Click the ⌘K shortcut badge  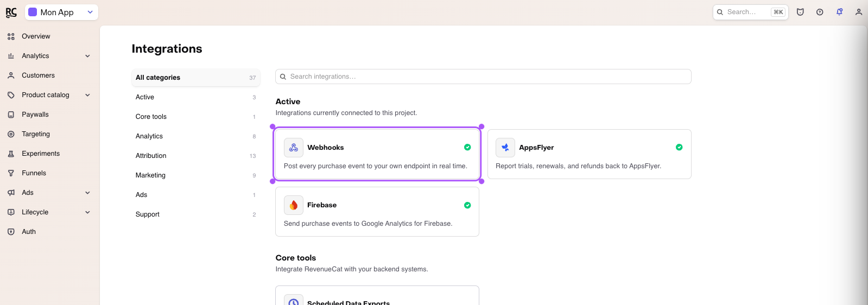coord(778,12)
